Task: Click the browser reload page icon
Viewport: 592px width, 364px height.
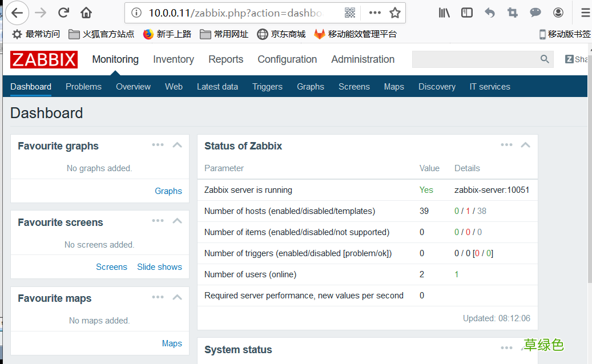Action: pos(63,12)
